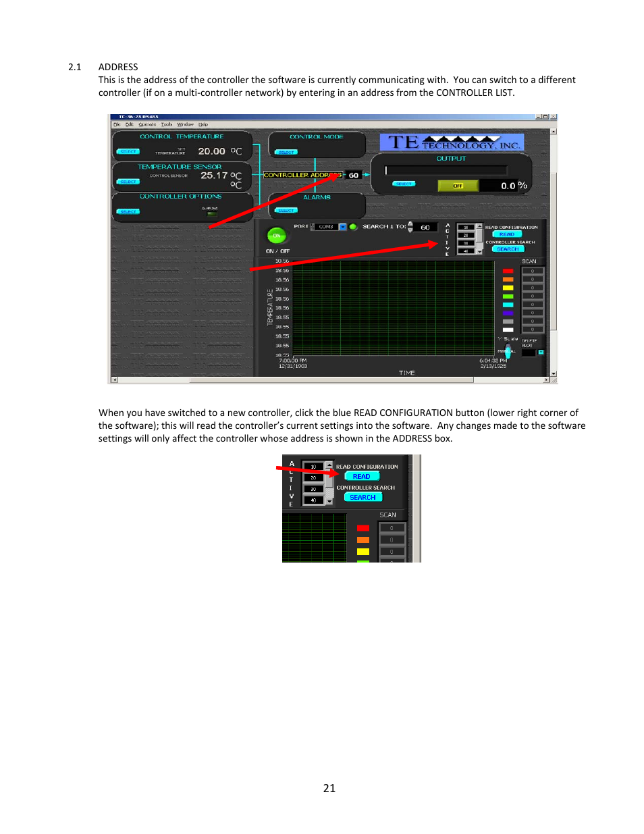This screenshot has height=834, width=644.
Task: Click SELECT under Controller Options
Action: [x=128, y=211]
